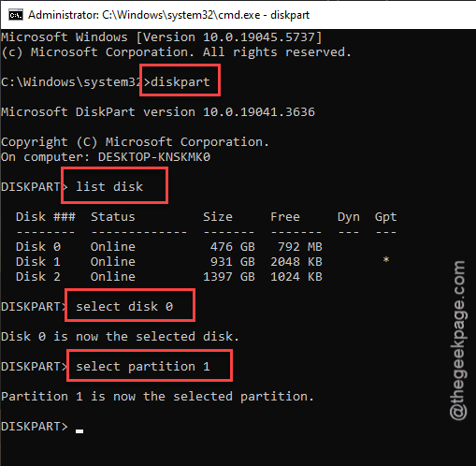Click the cmd.exe icon in title bar

tap(16, 15)
